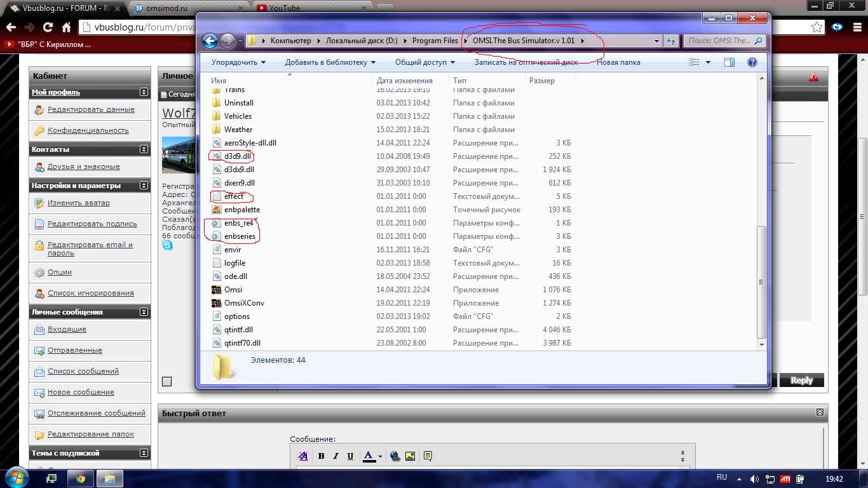
Task: Click the remove formatting icon in quick reply
Action: coord(303,456)
